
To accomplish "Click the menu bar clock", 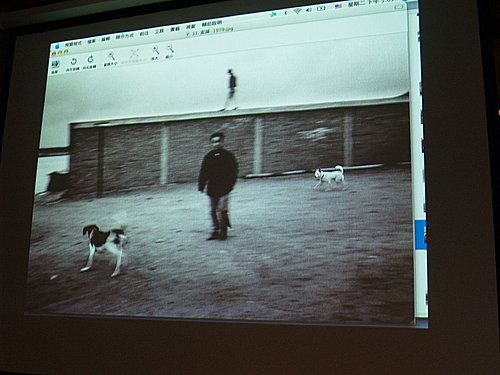I will click(370, 3).
